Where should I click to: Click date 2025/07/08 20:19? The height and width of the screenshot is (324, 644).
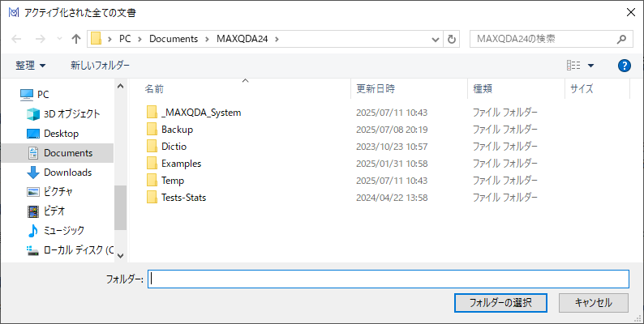click(392, 130)
